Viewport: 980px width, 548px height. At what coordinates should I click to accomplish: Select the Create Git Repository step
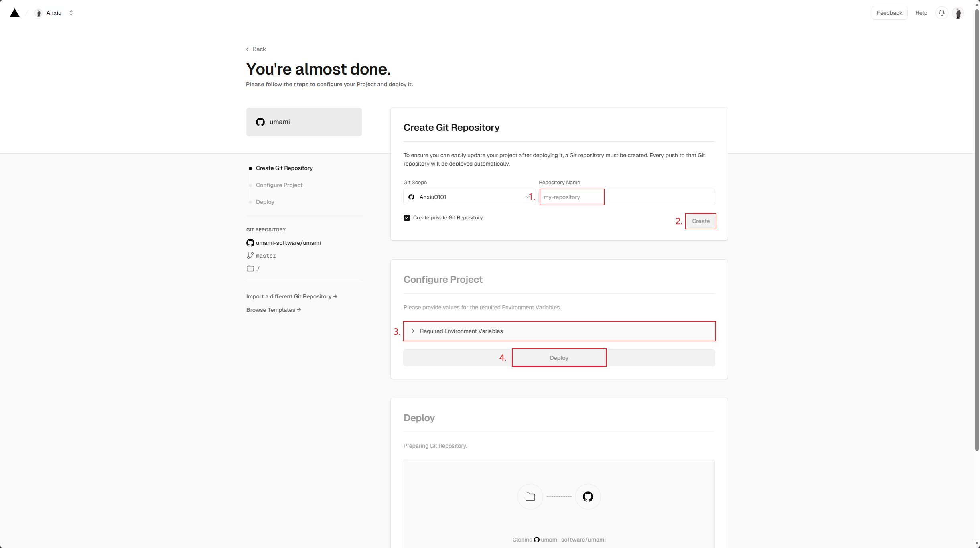(x=284, y=168)
